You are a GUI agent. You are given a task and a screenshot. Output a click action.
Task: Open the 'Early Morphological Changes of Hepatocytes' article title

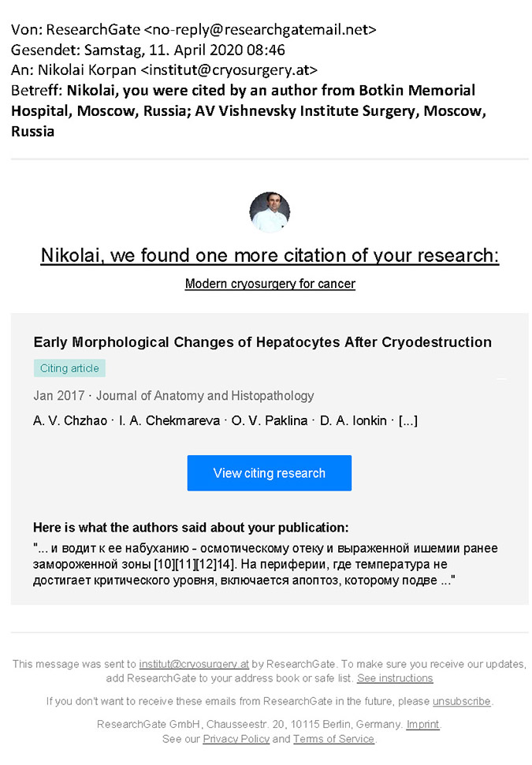click(262, 342)
